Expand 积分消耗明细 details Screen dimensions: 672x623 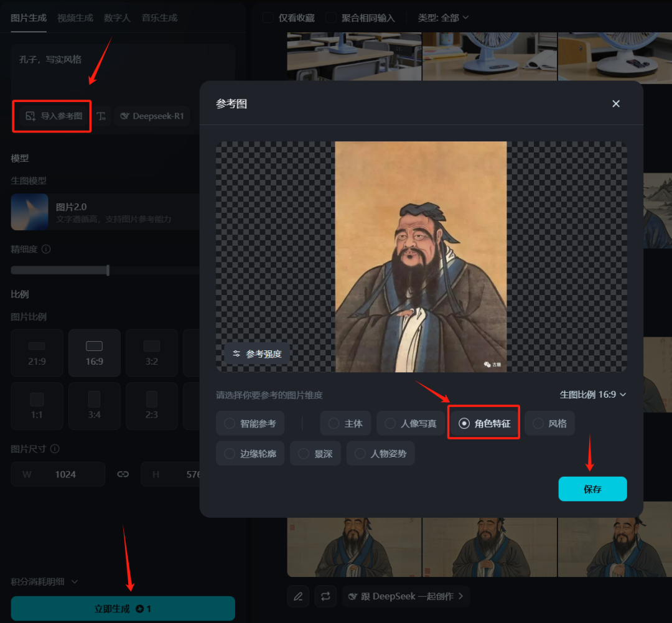pyautogui.click(x=44, y=581)
